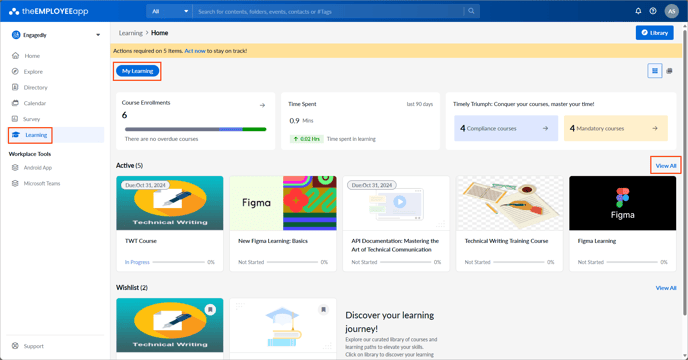Screen dimensions: 688x360
Task: Open Explore in sidebar
Action: (x=33, y=72)
